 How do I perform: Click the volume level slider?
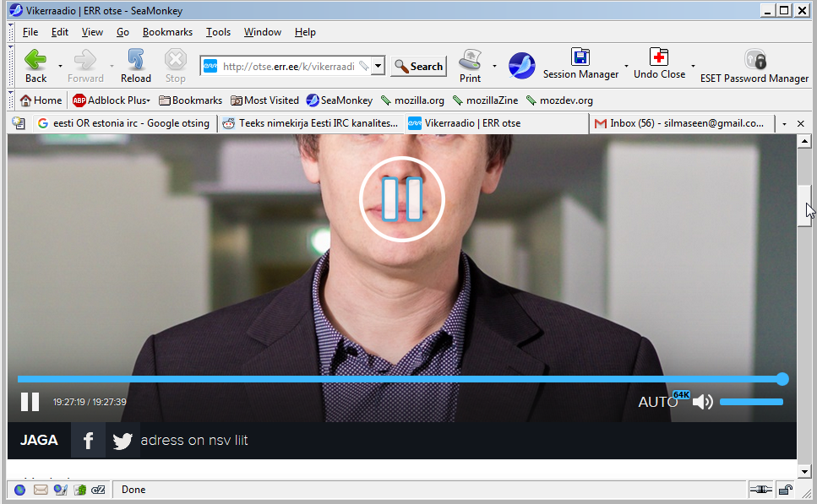[x=751, y=402]
